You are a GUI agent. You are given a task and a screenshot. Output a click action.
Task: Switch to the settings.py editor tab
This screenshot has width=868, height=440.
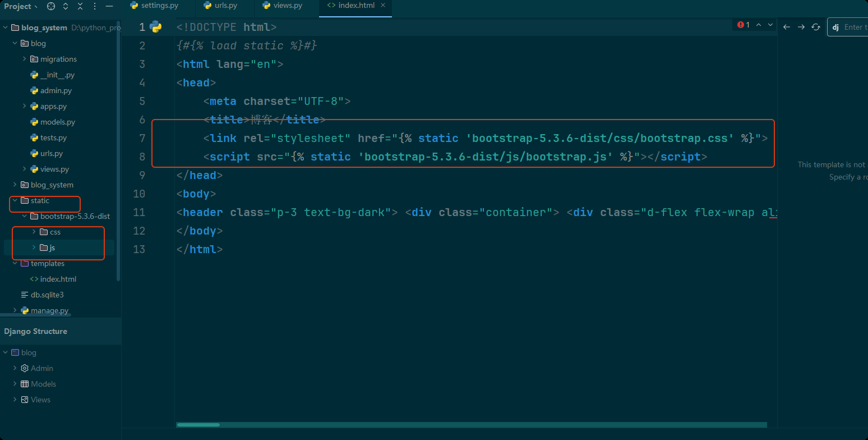click(x=154, y=6)
